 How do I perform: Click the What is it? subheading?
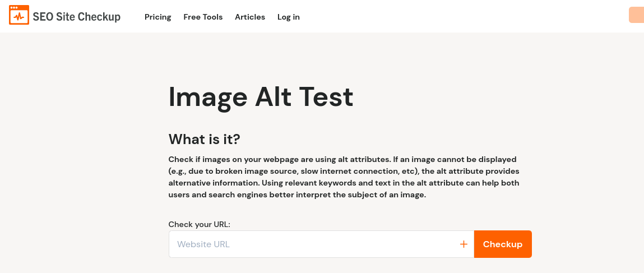[204, 139]
